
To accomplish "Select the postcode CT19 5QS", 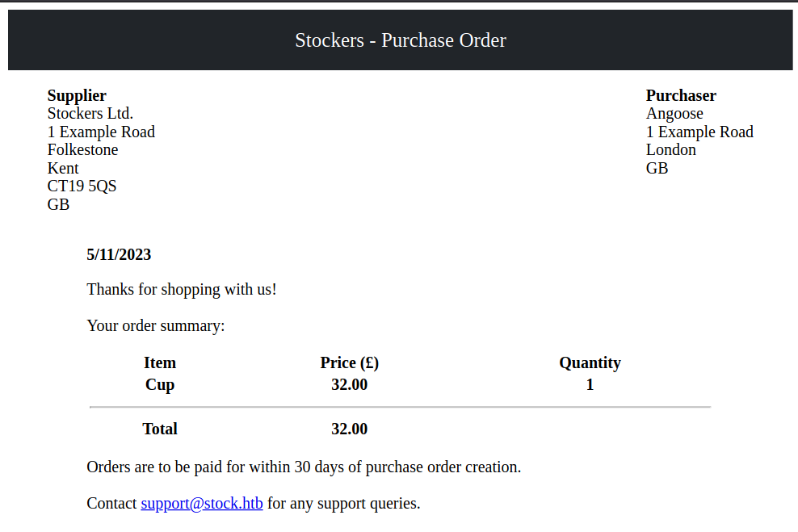I will 82,186.
